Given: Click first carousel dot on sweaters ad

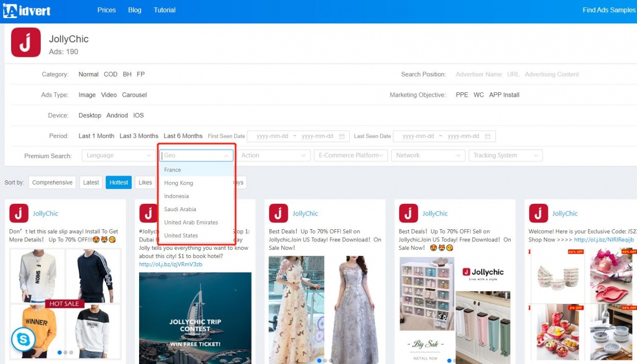Looking at the screenshot, I should 59,352.
